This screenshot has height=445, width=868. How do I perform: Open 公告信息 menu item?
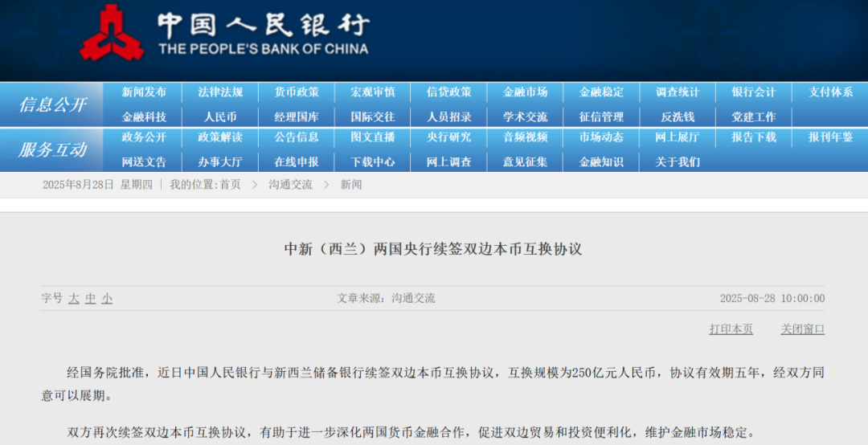pos(297,137)
